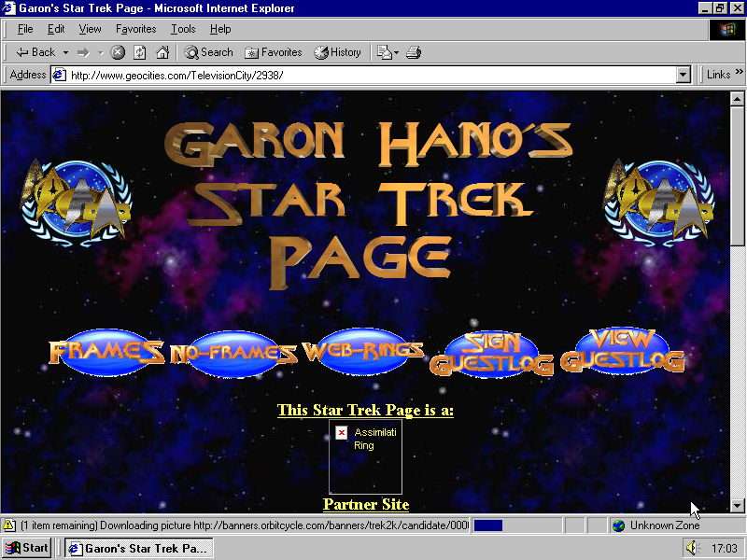Open the Windows Start menu
This screenshot has height=560, width=747.
click(x=27, y=548)
